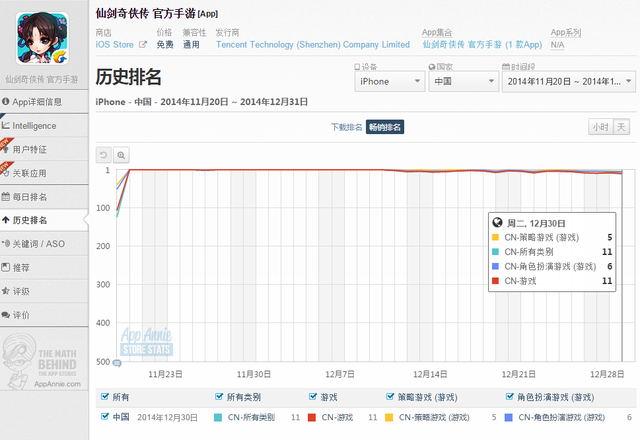This screenshot has height=440, width=640.
Task: Click the teal CN-所有类别 legend swatch
Action: (x=218, y=418)
